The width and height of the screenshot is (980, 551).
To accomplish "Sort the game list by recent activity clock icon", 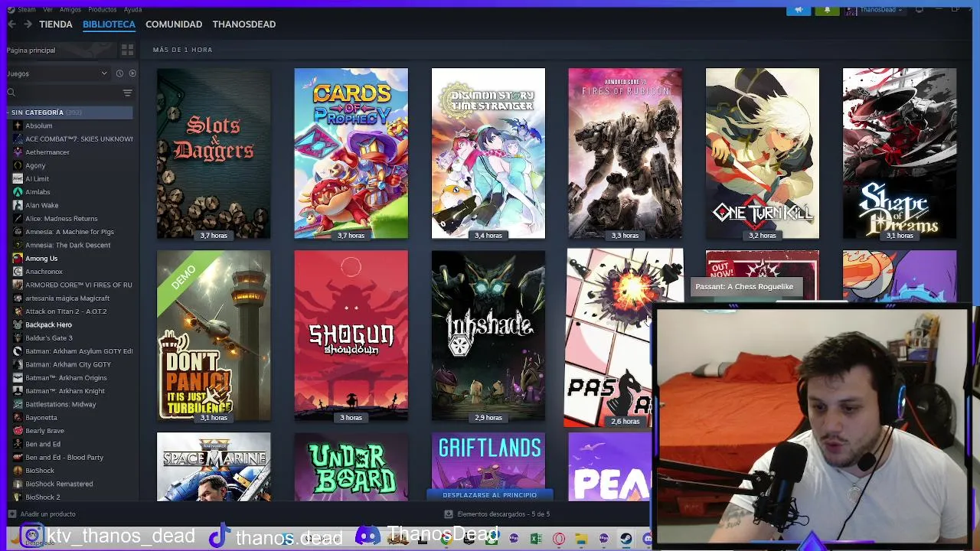I will point(119,73).
